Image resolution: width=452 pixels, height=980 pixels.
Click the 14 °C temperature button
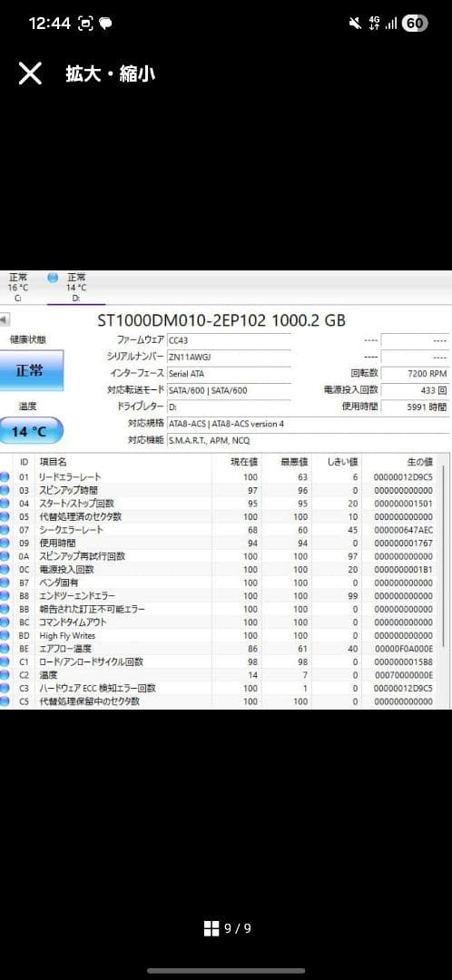pos(30,431)
